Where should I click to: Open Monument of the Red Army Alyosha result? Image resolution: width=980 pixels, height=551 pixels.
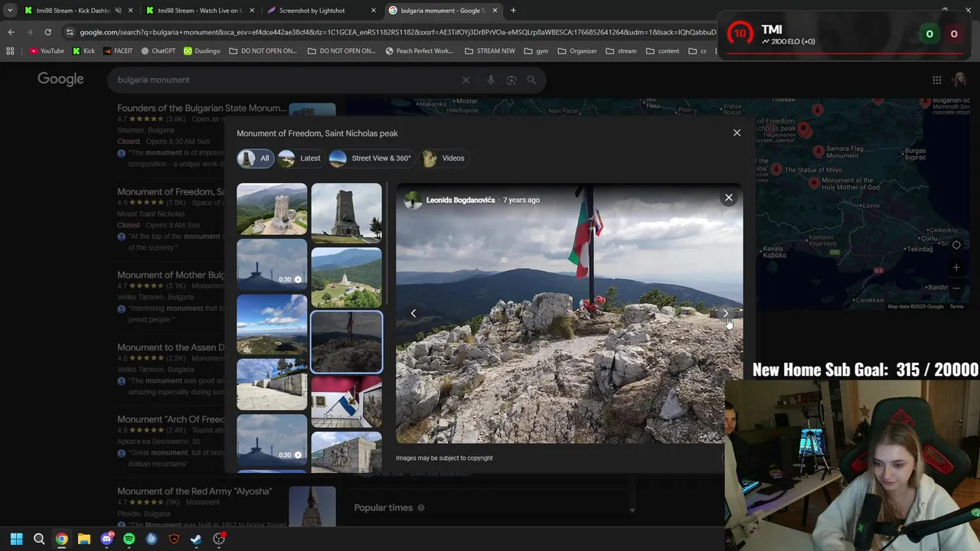[x=194, y=491]
